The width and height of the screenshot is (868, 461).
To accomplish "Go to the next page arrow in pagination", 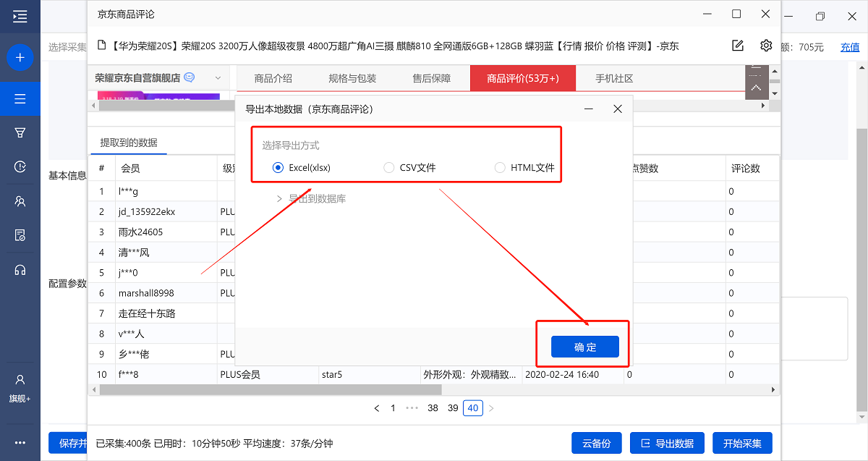I will tap(491, 408).
